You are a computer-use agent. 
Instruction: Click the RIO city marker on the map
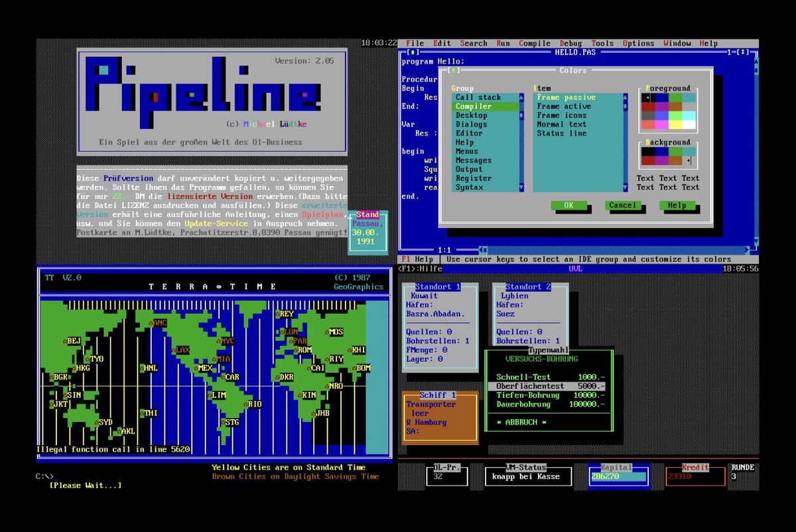pyautogui.click(x=253, y=404)
